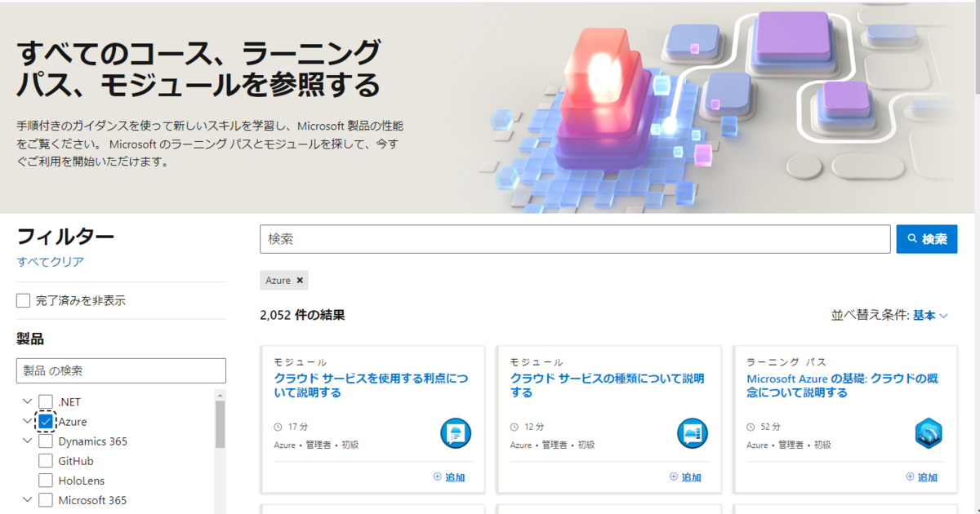Click the Azure fundamentals learning path badge icon
This screenshot has width=980, height=514.
(x=929, y=433)
